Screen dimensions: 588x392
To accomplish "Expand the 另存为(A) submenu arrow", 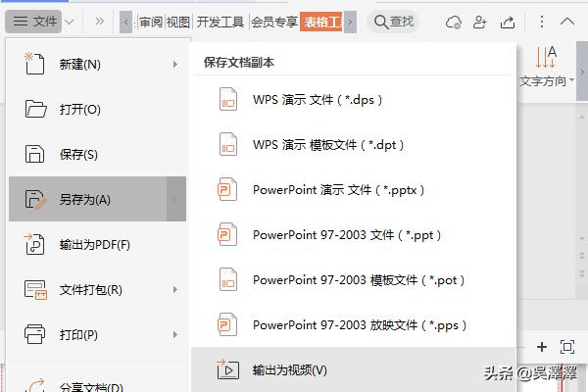I will (x=175, y=199).
